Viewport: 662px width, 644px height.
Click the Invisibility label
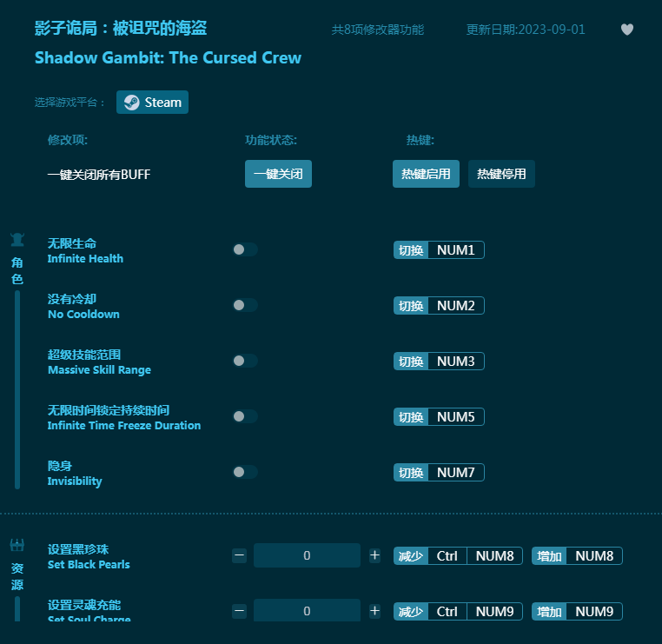pyautogui.click(x=75, y=481)
